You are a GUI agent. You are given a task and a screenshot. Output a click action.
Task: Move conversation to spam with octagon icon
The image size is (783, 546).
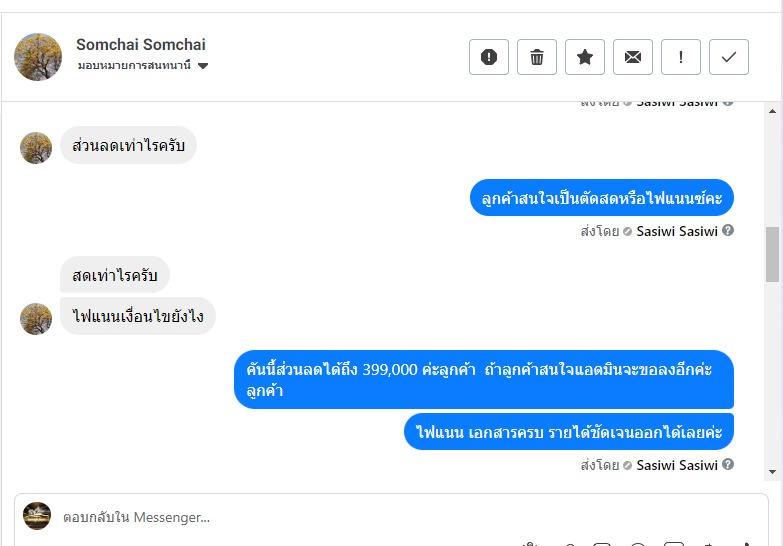(489, 57)
